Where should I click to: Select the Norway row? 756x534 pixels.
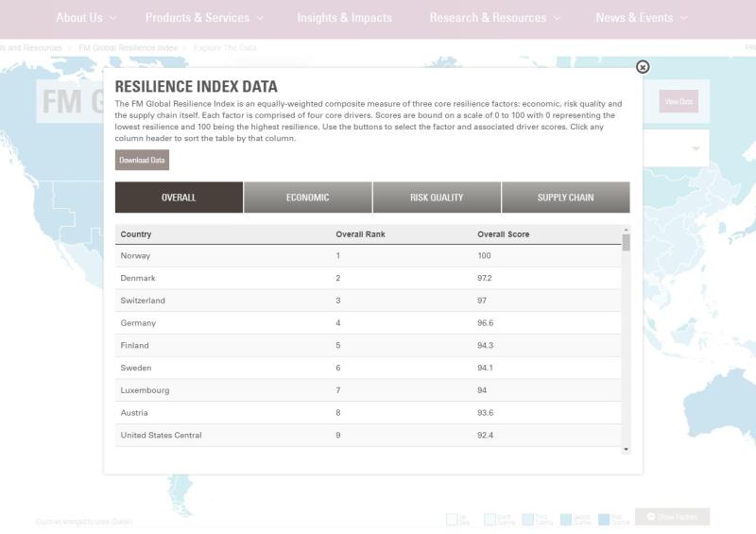(368, 256)
